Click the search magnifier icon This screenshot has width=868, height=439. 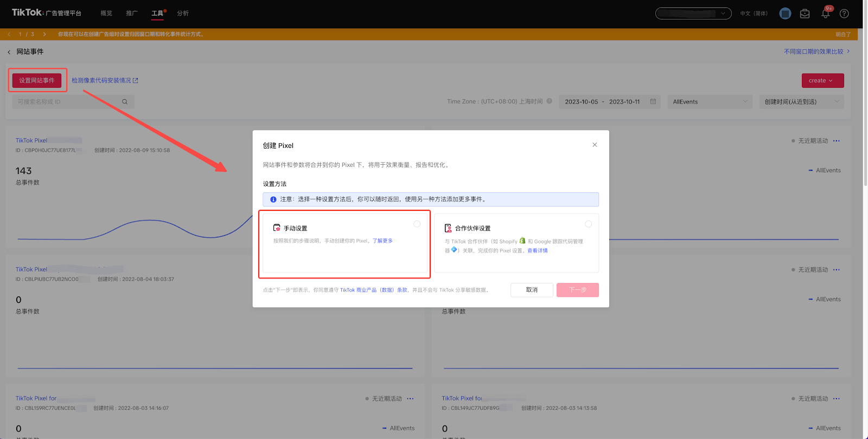point(125,101)
